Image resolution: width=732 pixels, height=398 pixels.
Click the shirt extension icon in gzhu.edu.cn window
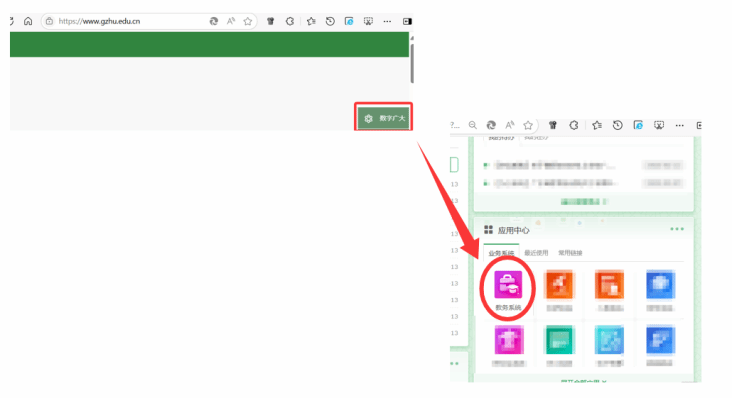coord(270,21)
